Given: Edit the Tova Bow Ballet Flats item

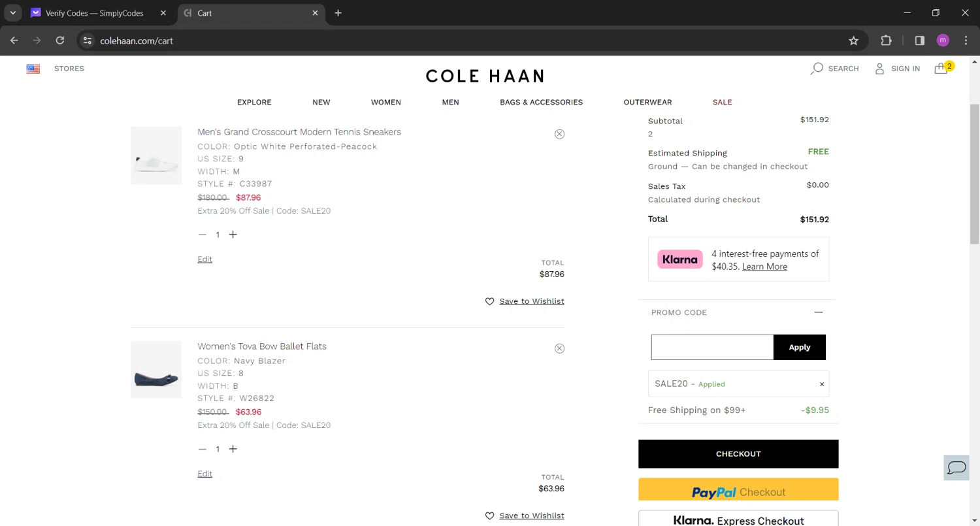Looking at the screenshot, I should (205, 474).
